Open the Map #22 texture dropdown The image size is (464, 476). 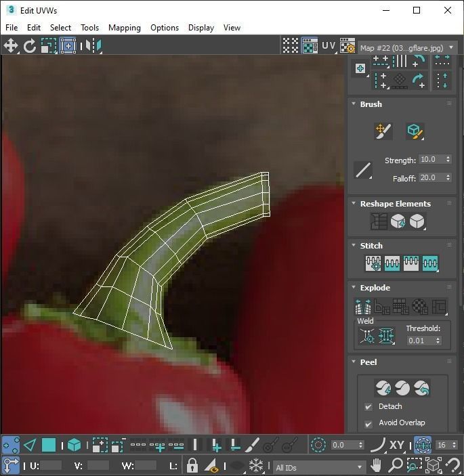(407, 48)
